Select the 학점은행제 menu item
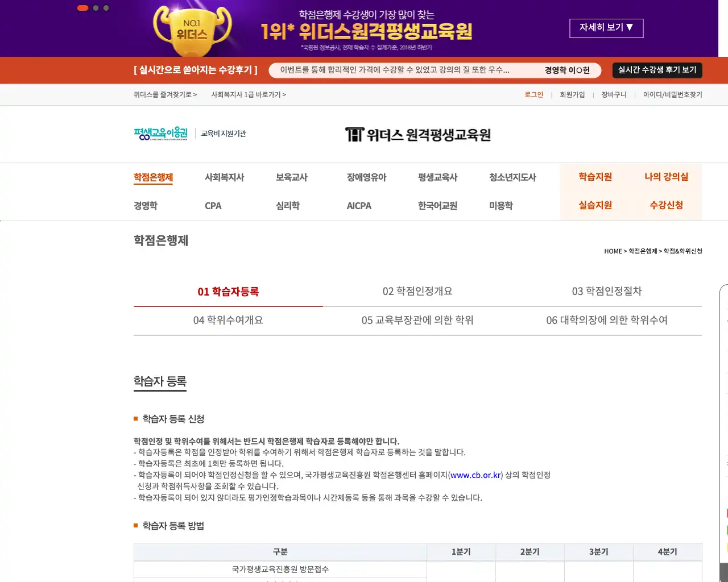The width and height of the screenshot is (728, 582). 153,177
